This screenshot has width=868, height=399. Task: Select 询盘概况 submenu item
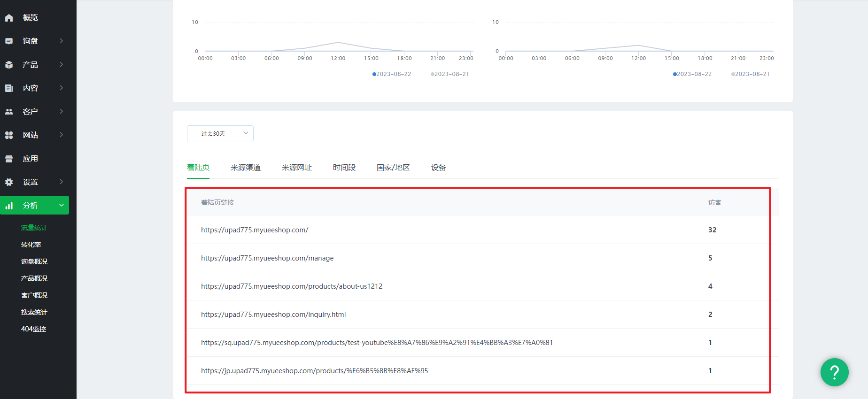pyautogui.click(x=34, y=261)
